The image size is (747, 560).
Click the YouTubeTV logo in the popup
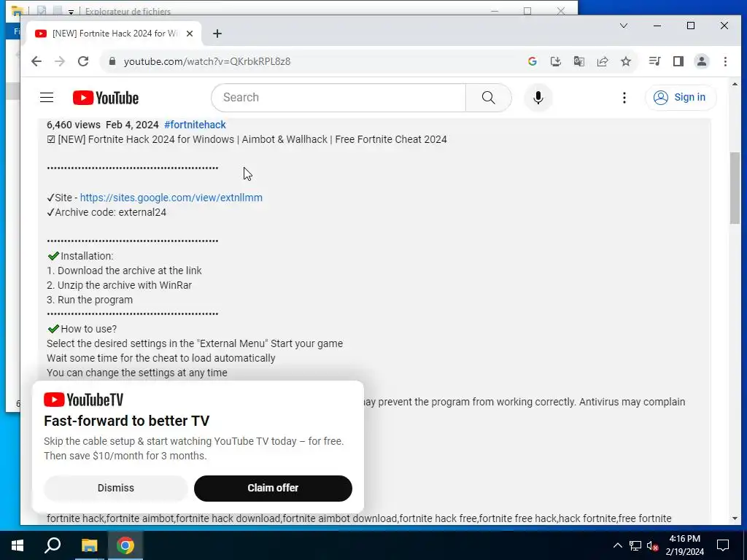coord(83,400)
